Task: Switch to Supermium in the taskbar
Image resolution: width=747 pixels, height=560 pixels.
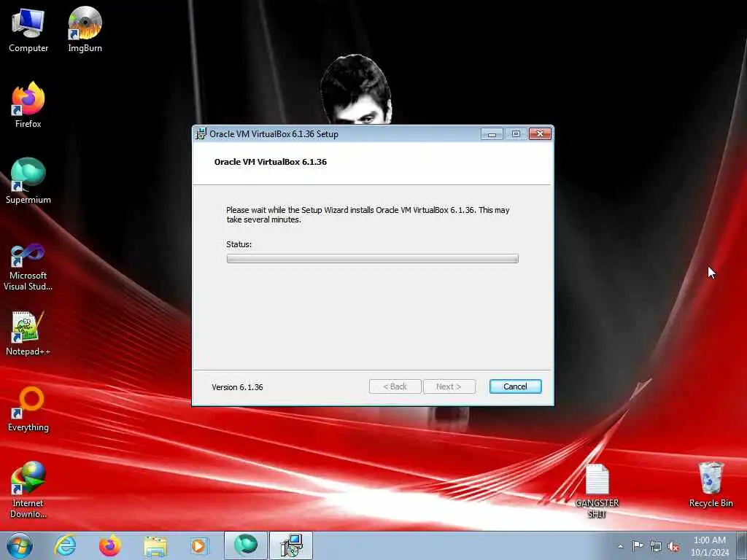Action: 245,545
